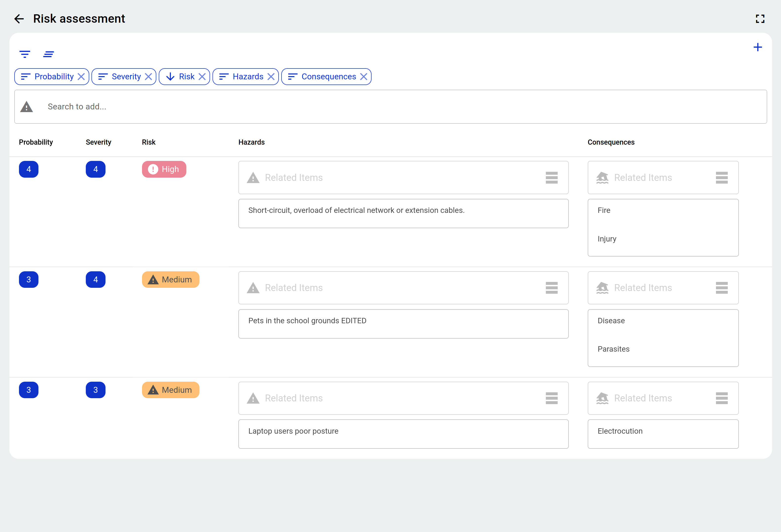Toggle Risk chip sort direction arrow
The width and height of the screenshot is (781, 532).
170,77
